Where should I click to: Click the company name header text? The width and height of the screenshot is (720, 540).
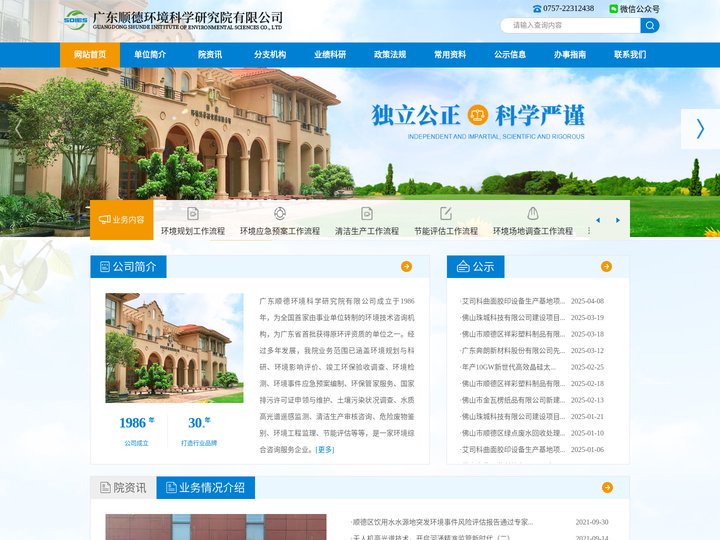coord(187,20)
